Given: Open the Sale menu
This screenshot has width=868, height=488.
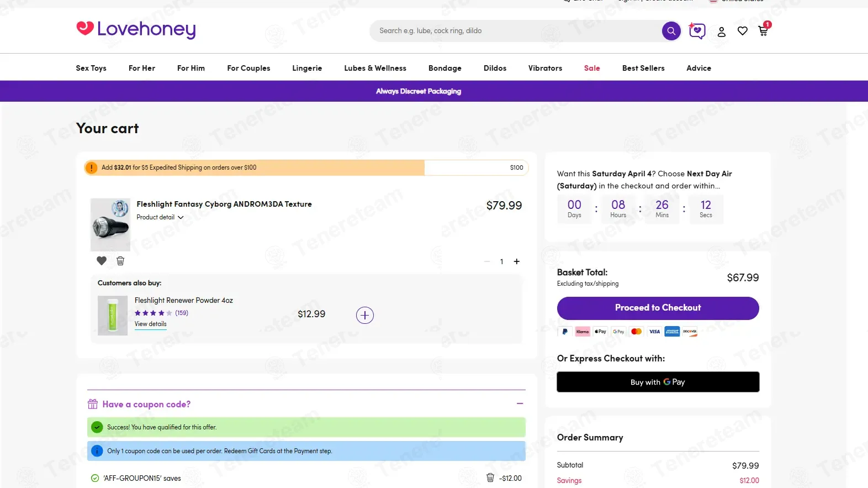Looking at the screenshot, I should [x=592, y=68].
